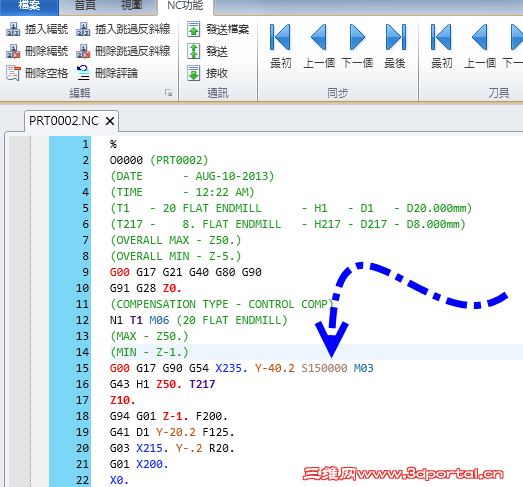Click the 發送檔案 label text

[227, 29]
